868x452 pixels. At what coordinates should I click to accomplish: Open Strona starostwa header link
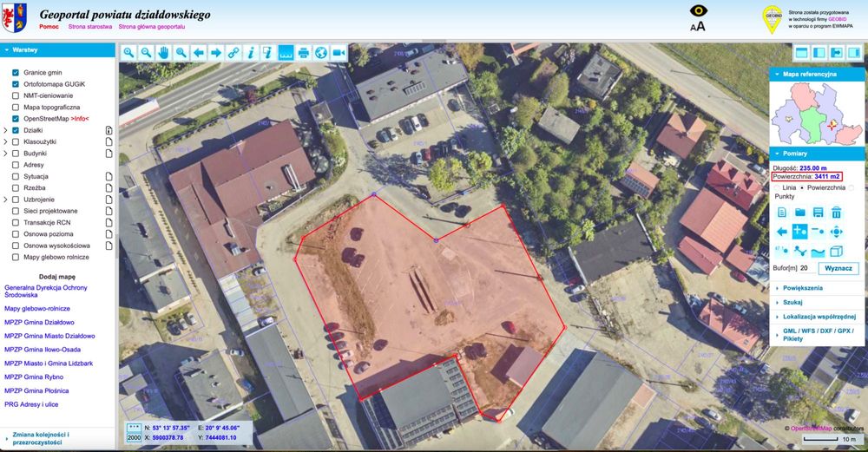[90, 27]
